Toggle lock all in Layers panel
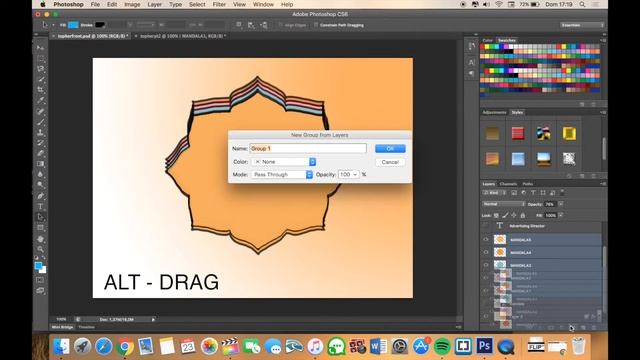 [x=523, y=215]
